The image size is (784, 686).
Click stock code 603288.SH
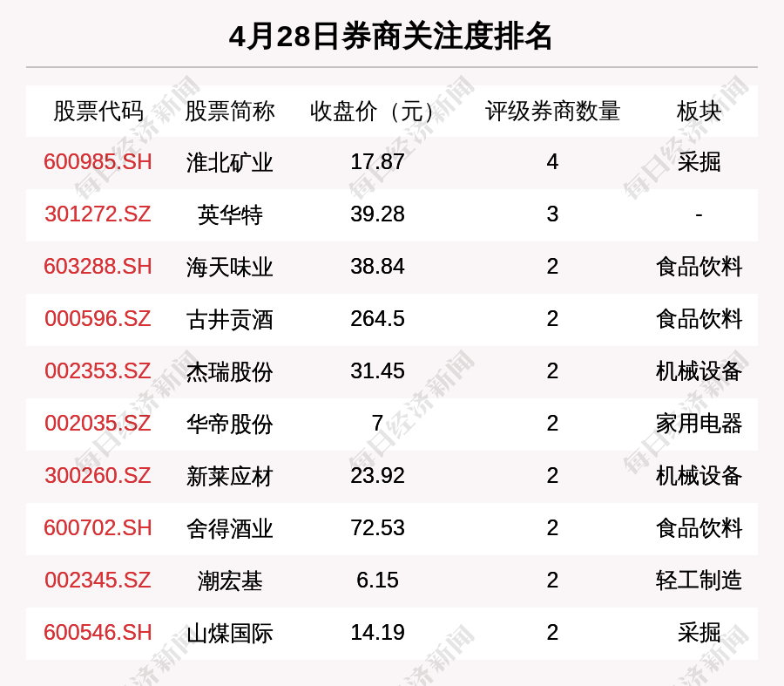tap(98, 266)
